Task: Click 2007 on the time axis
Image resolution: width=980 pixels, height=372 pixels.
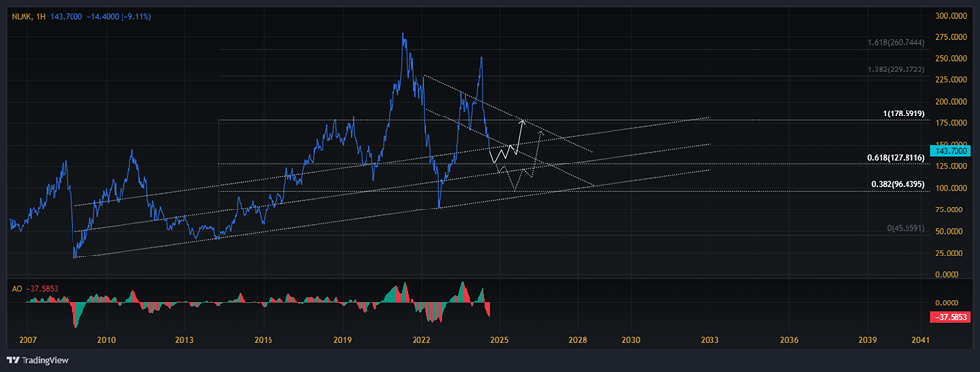Action: [27, 340]
